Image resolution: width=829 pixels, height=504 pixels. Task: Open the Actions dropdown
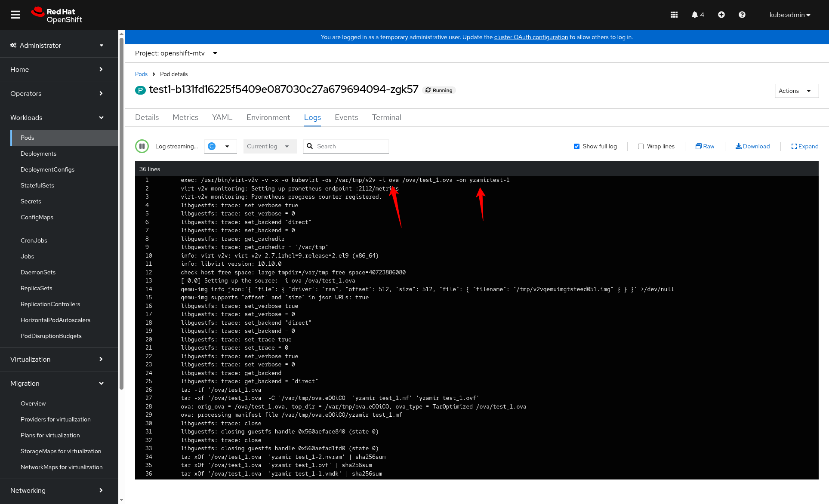[796, 91]
